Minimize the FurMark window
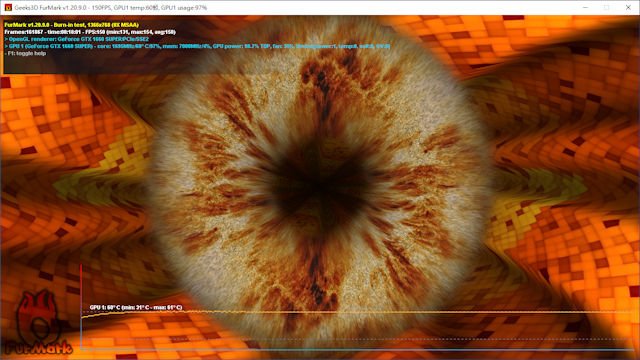Image resolution: width=640 pixels, height=360 pixels. pos(585,7)
